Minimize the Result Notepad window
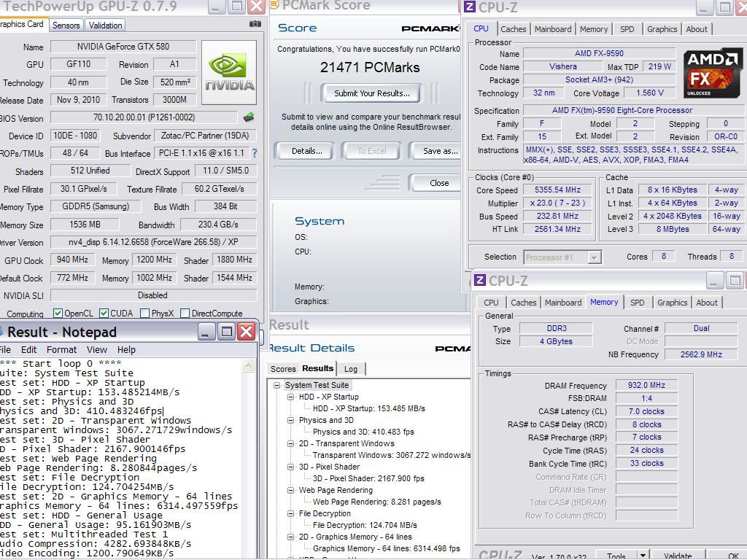 pyautogui.click(x=206, y=332)
